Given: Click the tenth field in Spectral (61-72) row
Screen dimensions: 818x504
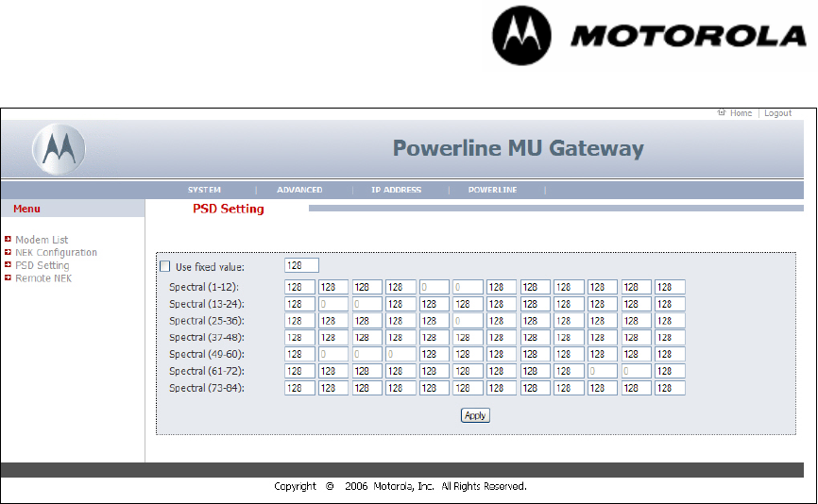Looking at the screenshot, I should coord(603,371).
